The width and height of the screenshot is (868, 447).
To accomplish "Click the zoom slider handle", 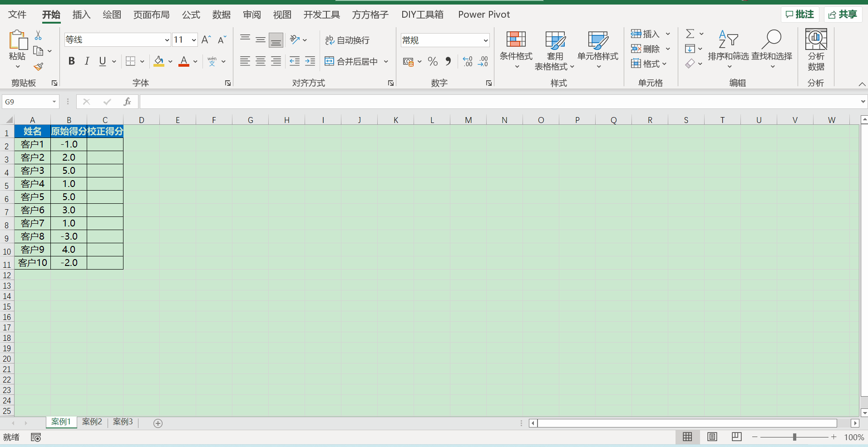I will [x=794, y=437].
